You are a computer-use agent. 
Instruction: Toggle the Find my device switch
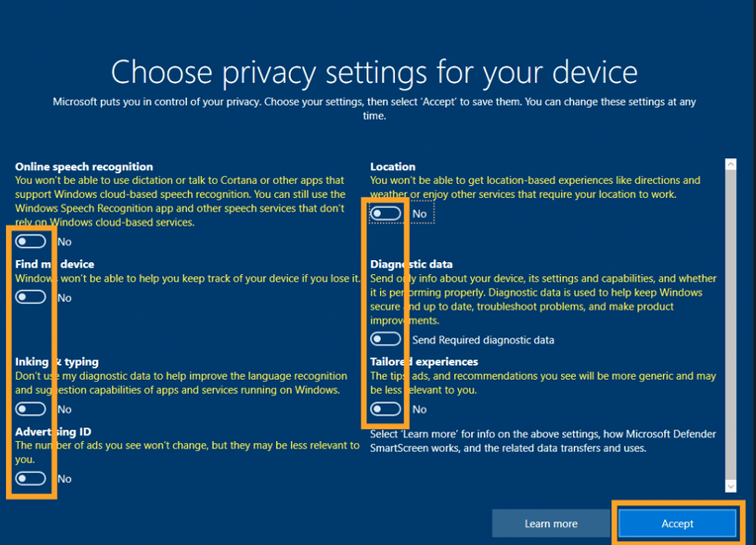pyautogui.click(x=31, y=298)
